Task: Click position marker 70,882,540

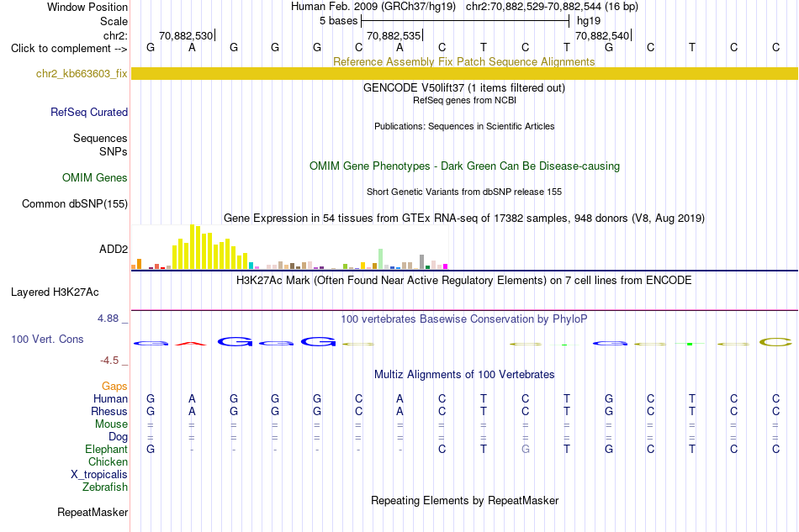Action: click(602, 35)
